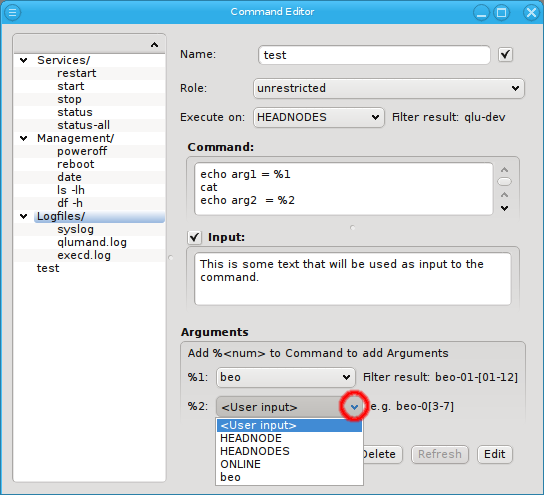This screenshot has height=495, width=544.
Task: Minimize the Command Editor window
Action: click(x=481, y=13)
